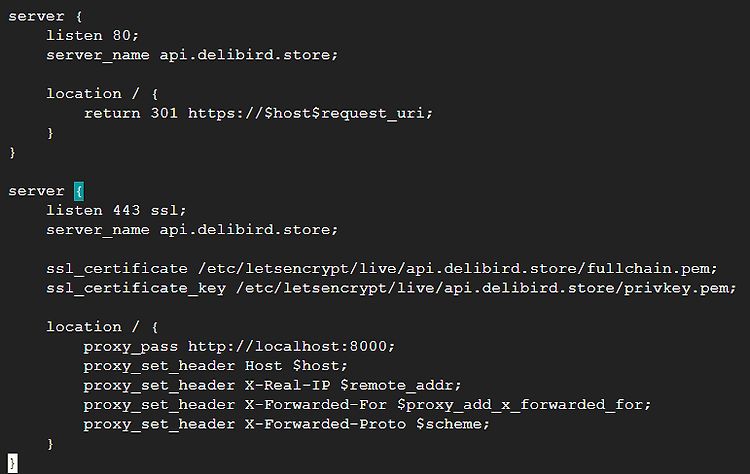Click first 'location / {' block opener

102,94
